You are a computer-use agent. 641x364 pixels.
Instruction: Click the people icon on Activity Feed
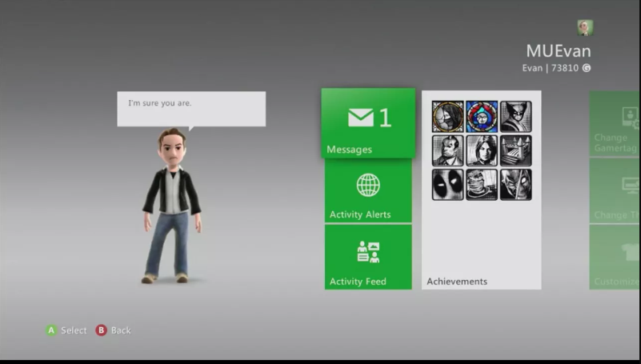coord(368,252)
